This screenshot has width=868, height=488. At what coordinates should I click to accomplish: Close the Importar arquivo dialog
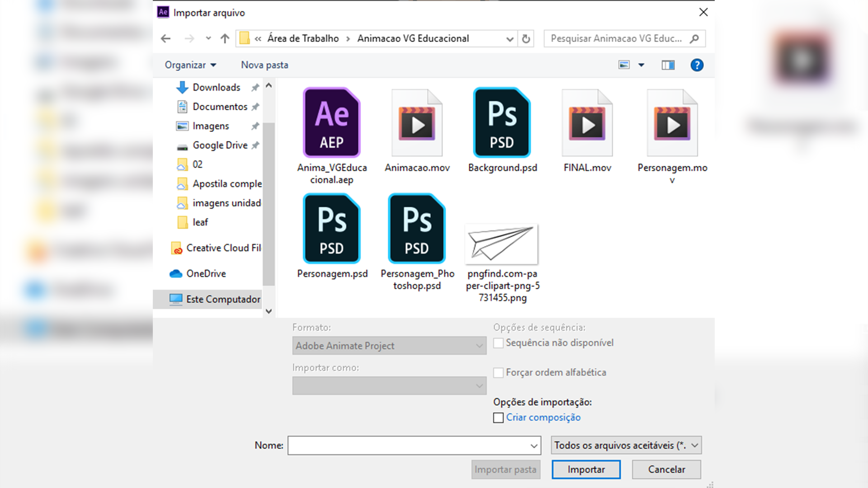pos(703,12)
